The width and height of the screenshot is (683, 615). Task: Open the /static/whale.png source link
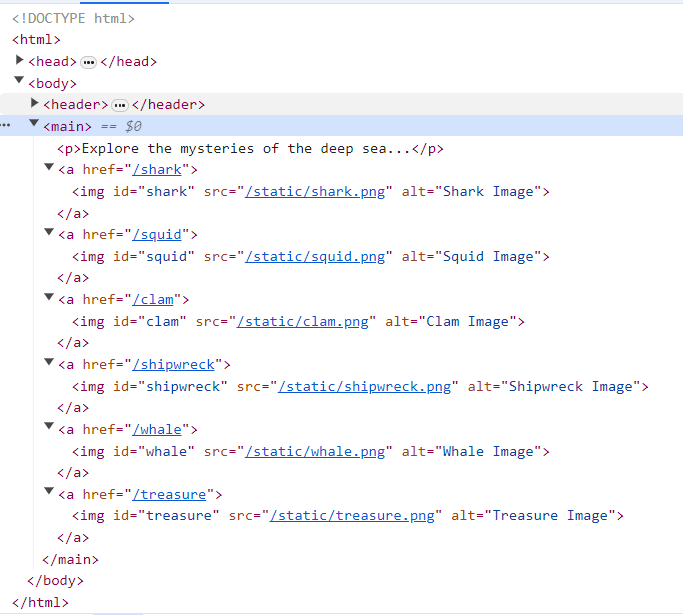(315, 452)
